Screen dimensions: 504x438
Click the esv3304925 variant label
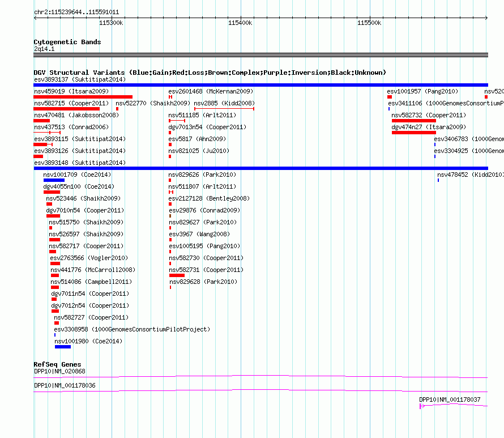469,151
